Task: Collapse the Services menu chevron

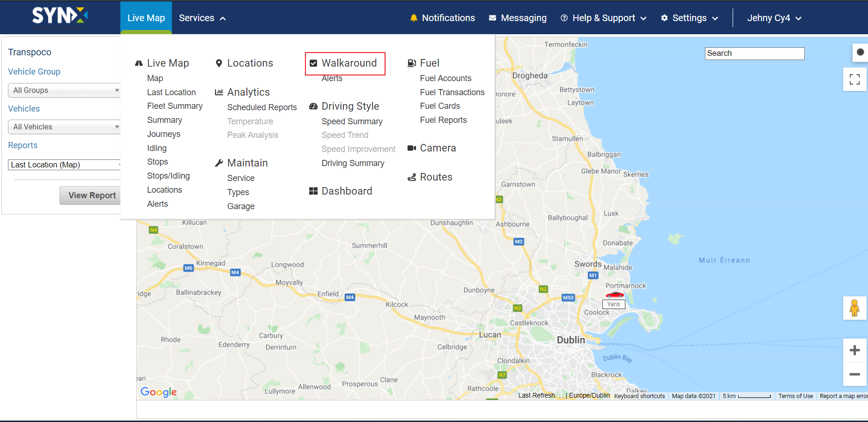Action: [223, 18]
